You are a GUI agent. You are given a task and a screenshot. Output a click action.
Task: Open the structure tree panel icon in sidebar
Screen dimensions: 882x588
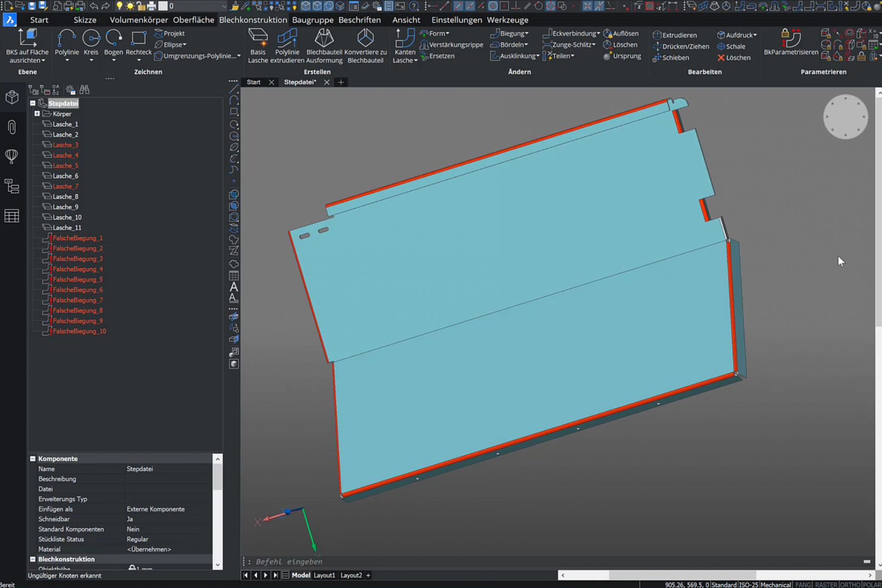coord(12,186)
